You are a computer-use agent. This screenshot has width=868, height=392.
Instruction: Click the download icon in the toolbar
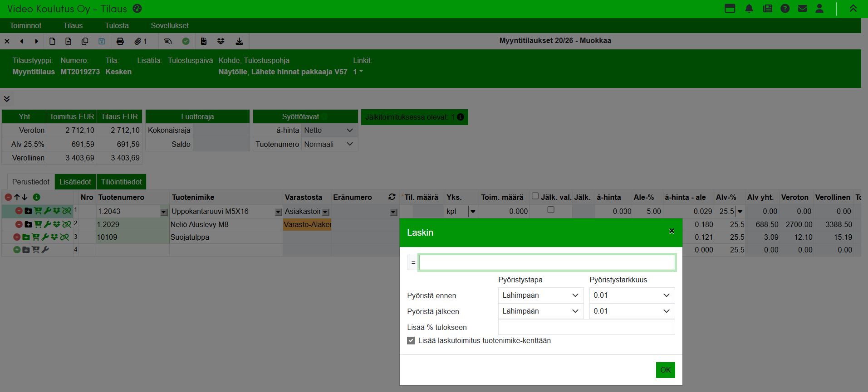(239, 41)
